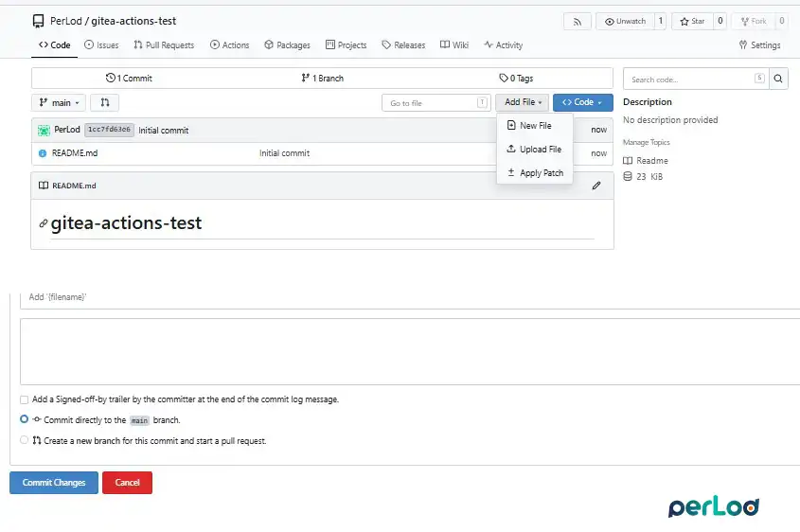
Task: Click Manage Topics link
Action: [x=647, y=142]
